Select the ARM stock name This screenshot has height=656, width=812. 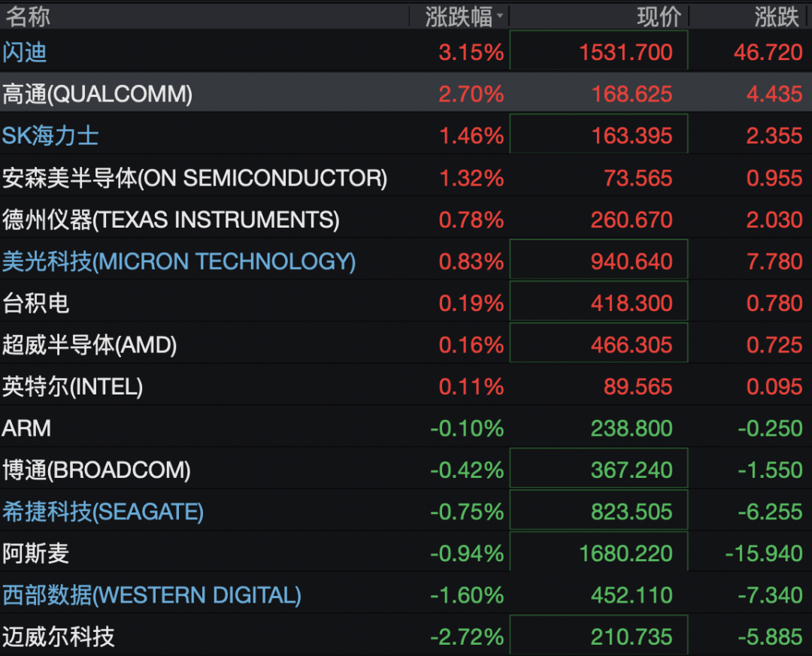(26, 428)
